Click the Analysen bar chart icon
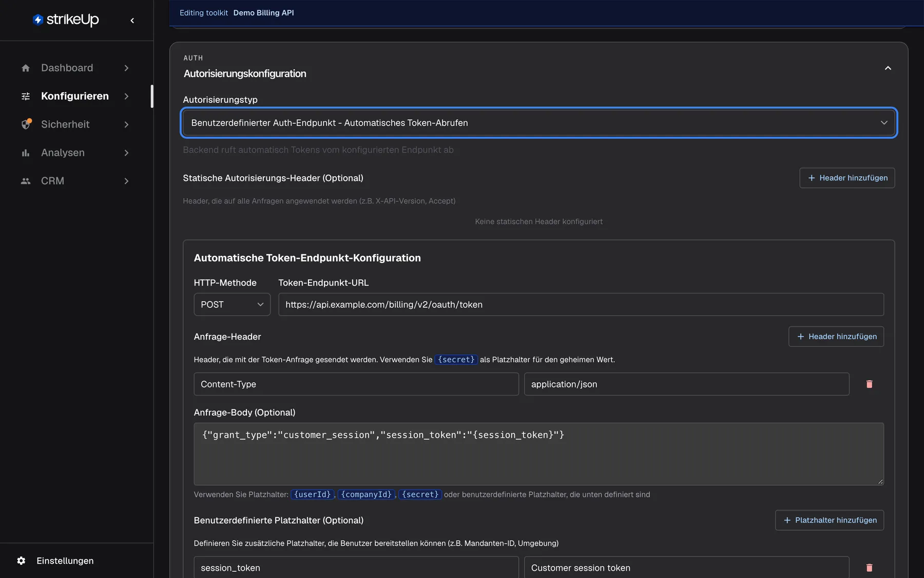 click(26, 153)
